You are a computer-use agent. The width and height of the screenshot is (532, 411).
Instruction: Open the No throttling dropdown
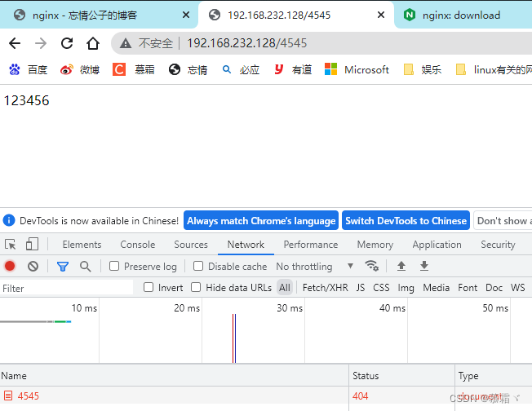[314, 266]
